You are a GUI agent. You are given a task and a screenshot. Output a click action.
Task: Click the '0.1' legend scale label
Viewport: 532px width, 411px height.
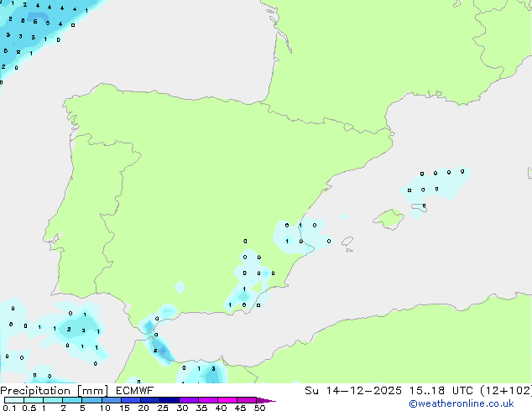[9, 408]
